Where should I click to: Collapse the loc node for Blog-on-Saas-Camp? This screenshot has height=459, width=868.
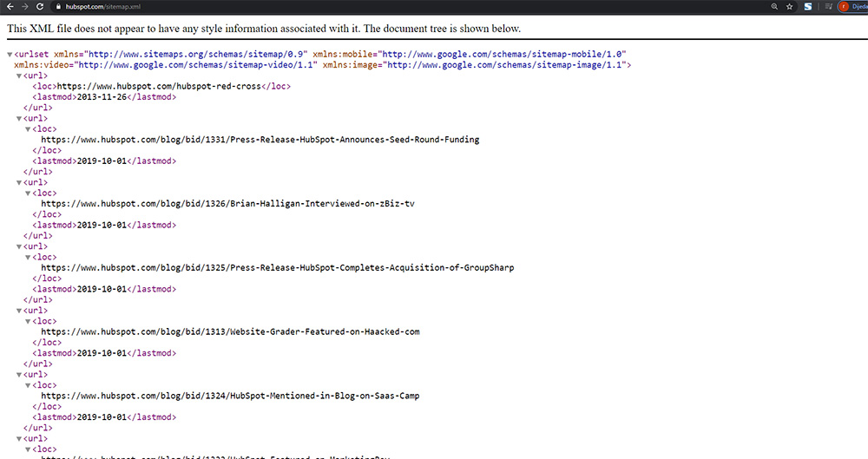[28, 385]
